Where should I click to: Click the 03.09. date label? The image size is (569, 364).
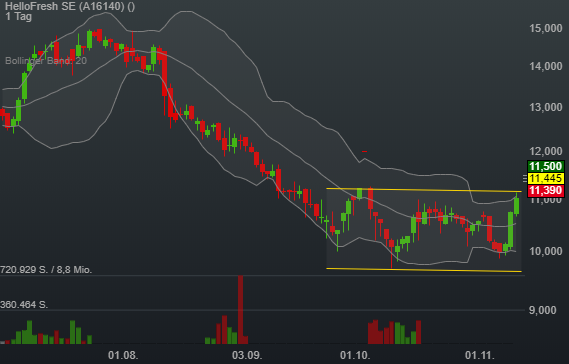click(247, 355)
